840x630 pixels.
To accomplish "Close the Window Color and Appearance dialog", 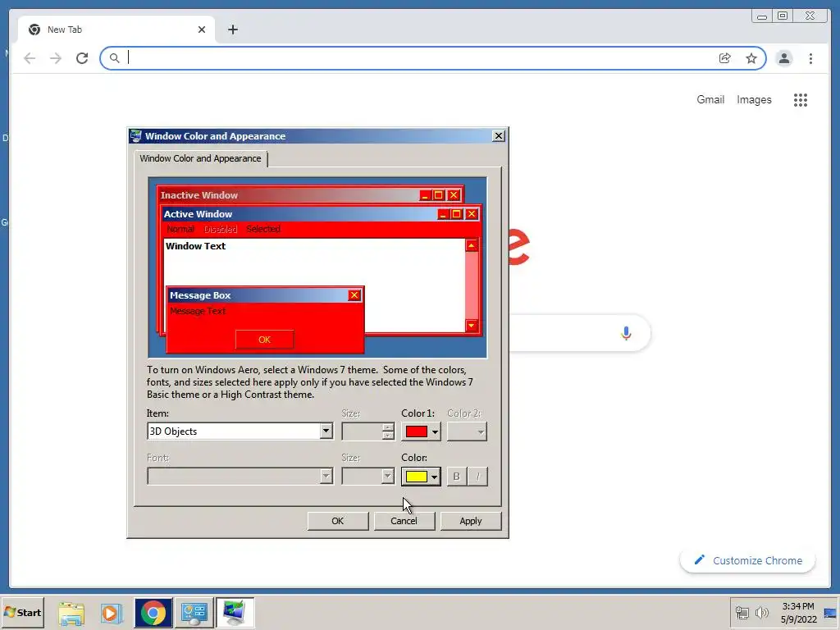I will [498, 136].
